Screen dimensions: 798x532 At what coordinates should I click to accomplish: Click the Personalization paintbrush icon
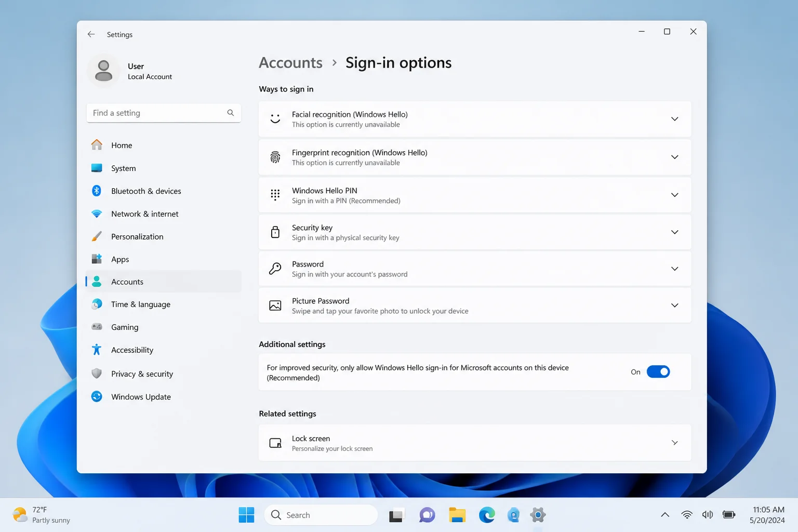pos(97,236)
